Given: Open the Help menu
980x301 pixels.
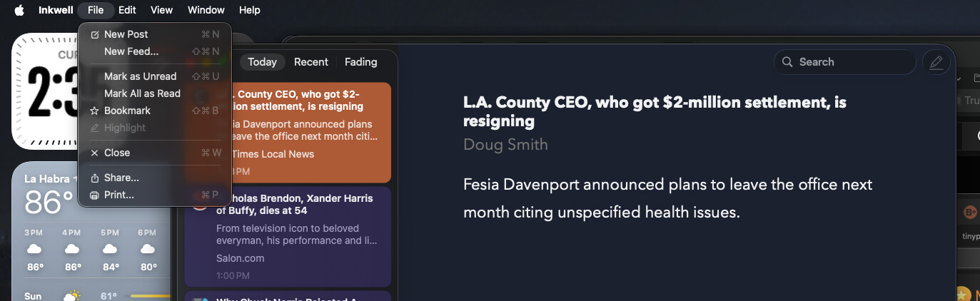Looking at the screenshot, I should pyautogui.click(x=250, y=10).
